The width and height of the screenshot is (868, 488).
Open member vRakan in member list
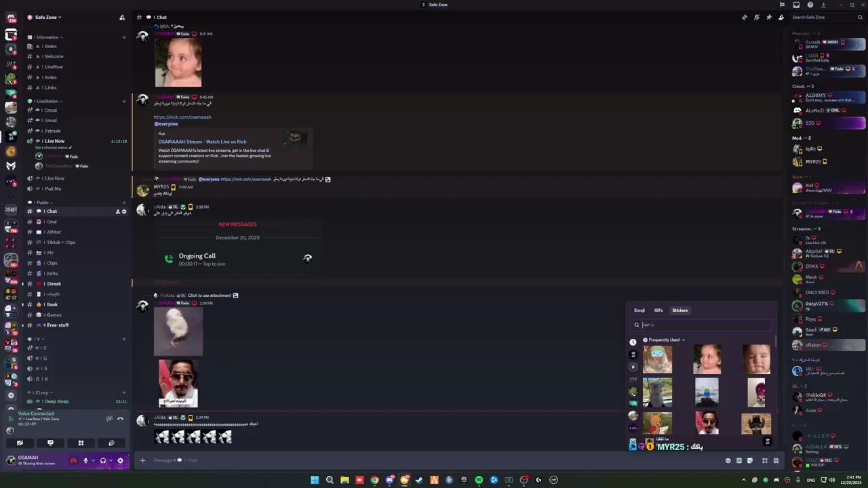pos(829,345)
